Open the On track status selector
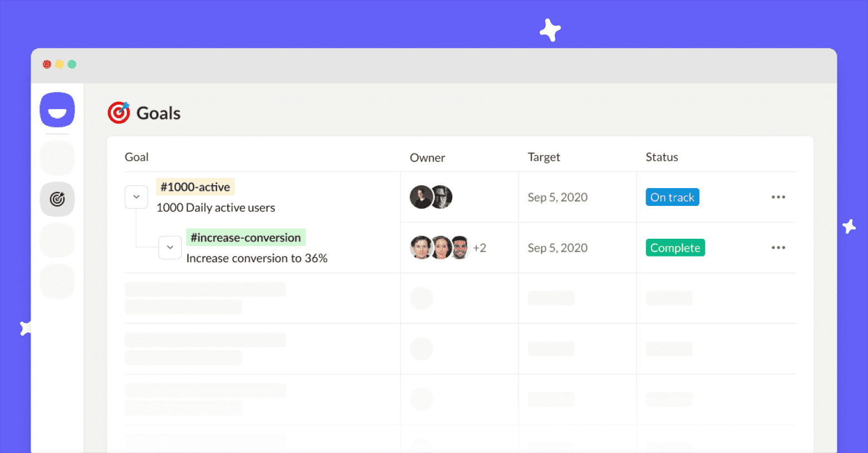The height and width of the screenshot is (453, 868). (x=672, y=197)
